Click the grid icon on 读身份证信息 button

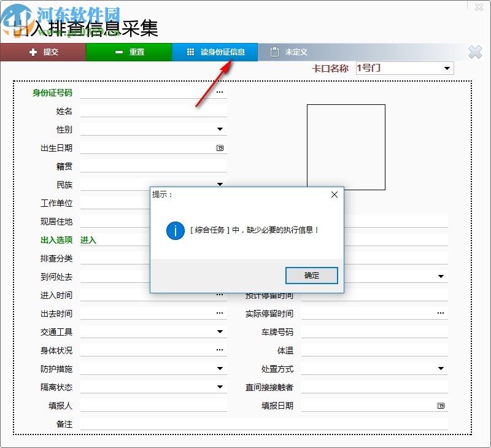tap(190, 52)
